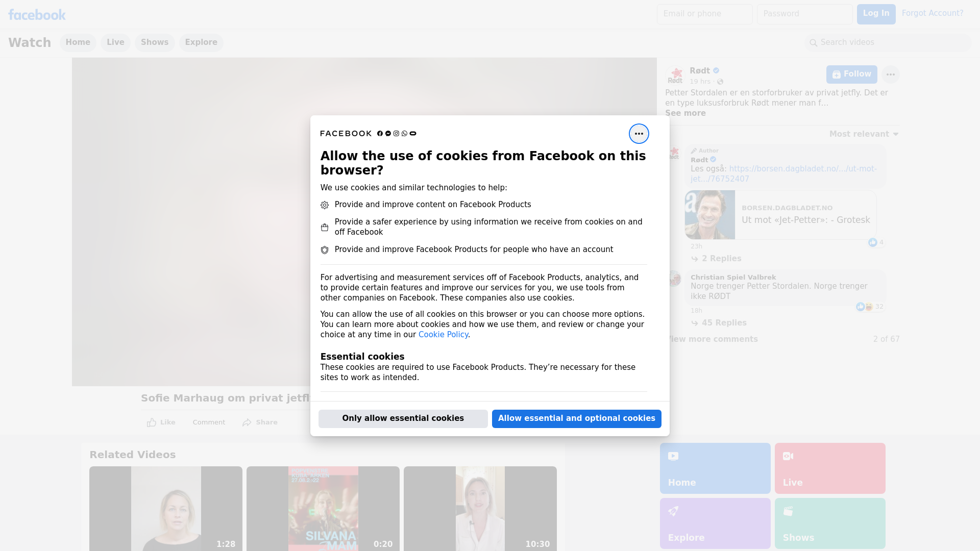
Task: Click the Essential cookies heading
Action: click(x=362, y=357)
